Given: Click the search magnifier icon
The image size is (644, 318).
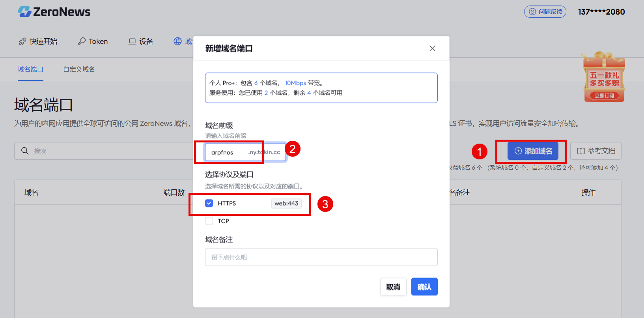Looking at the screenshot, I should (25, 151).
